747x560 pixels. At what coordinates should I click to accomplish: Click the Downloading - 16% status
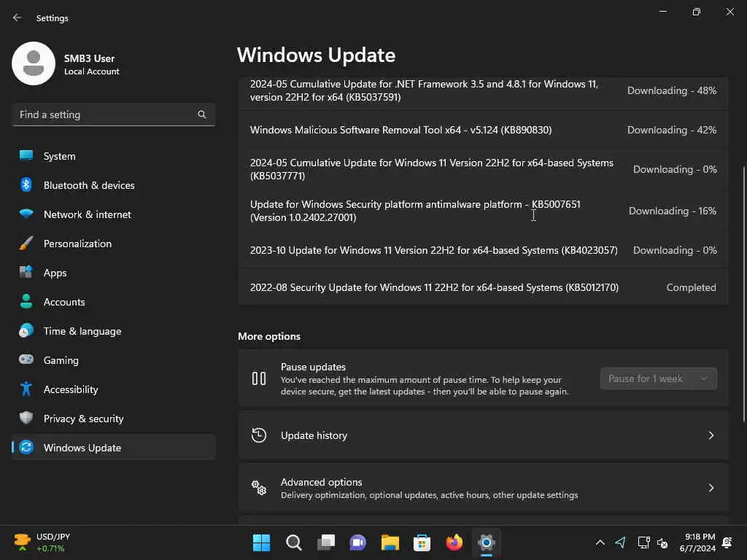(x=673, y=211)
